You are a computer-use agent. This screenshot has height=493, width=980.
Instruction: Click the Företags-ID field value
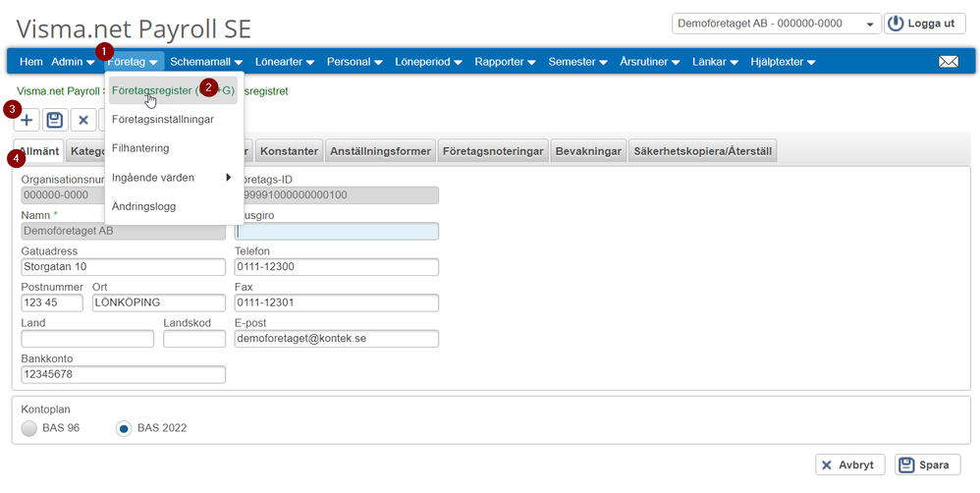point(341,195)
